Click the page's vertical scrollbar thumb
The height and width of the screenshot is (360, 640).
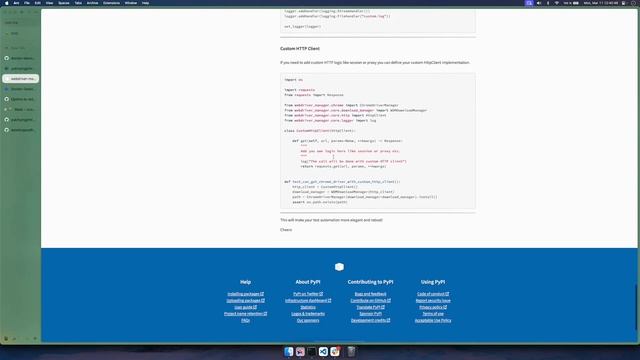(636, 307)
